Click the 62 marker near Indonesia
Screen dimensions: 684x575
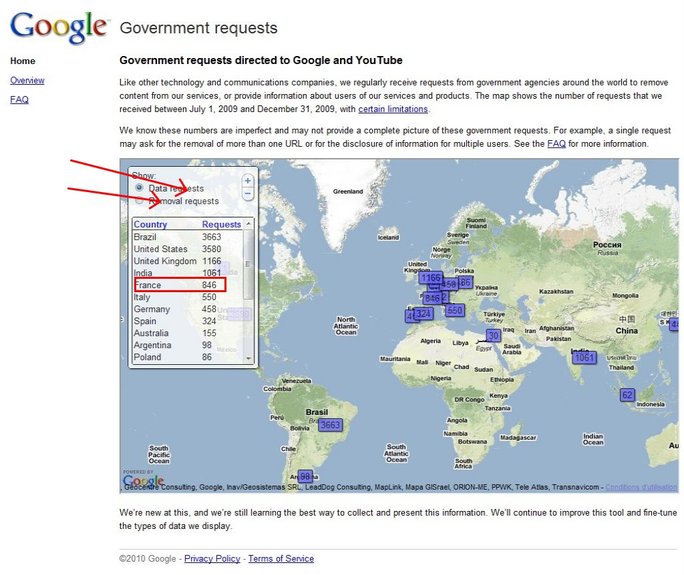tap(627, 395)
